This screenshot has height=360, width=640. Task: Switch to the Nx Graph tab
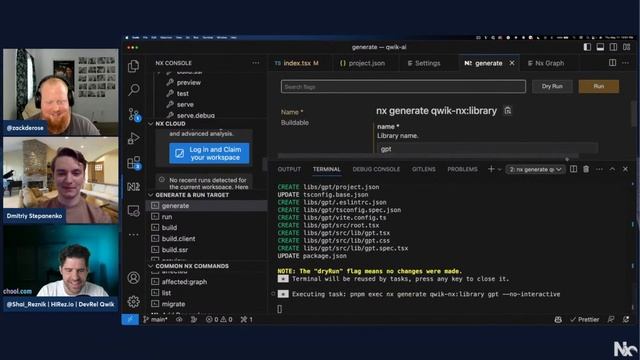[546, 63]
